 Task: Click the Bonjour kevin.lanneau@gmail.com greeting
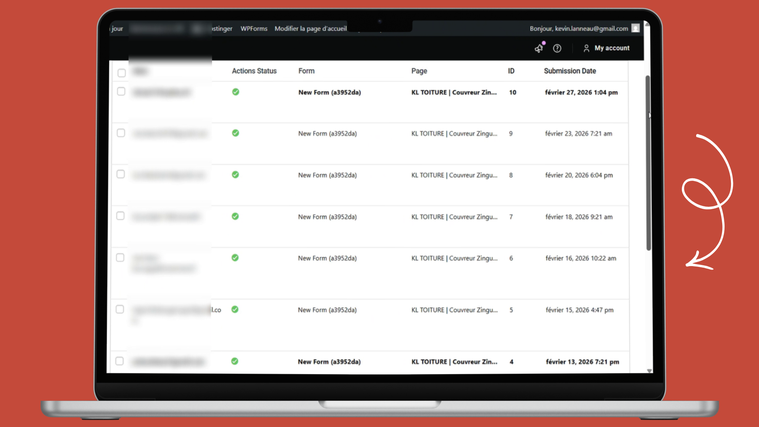click(x=578, y=29)
